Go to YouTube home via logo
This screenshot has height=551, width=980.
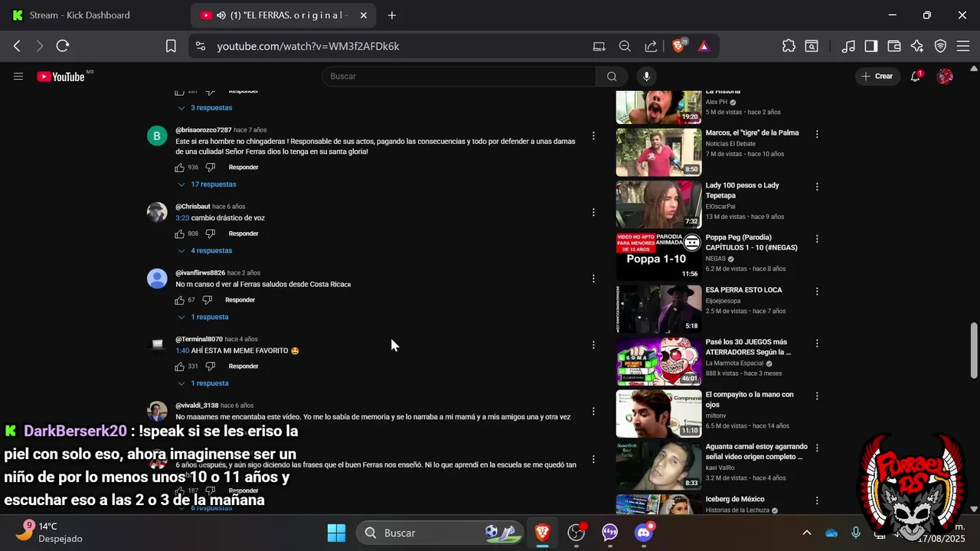[60, 77]
